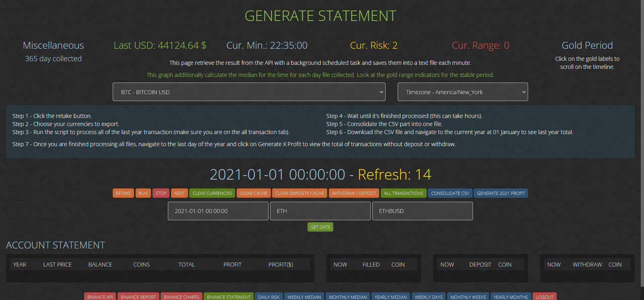Open the MONTHLY MEDIAN page
The image size is (644, 300).
click(x=348, y=297)
